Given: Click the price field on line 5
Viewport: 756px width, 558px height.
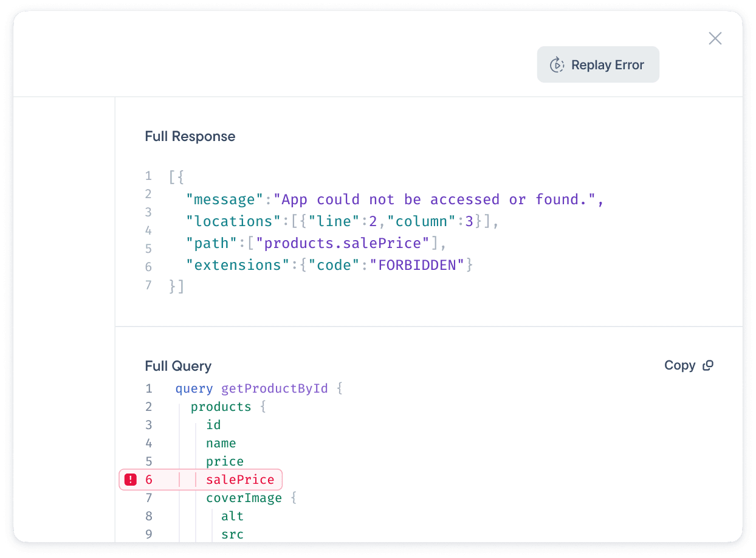Looking at the screenshot, I should pos(224,461).
